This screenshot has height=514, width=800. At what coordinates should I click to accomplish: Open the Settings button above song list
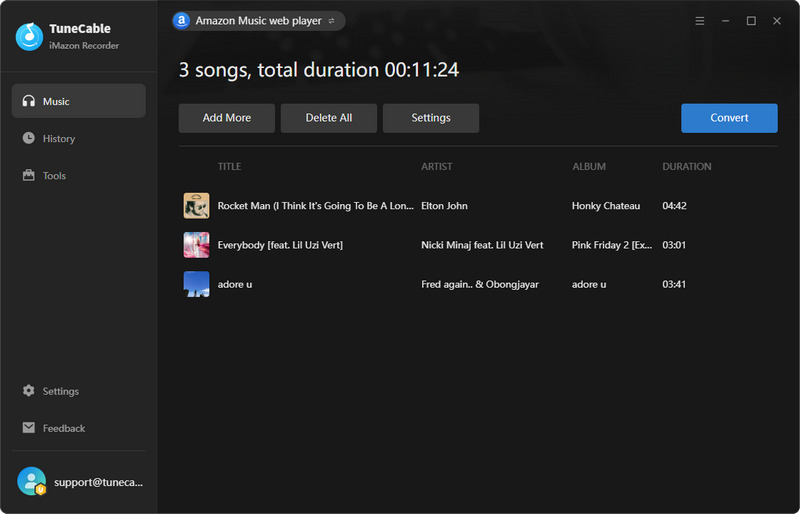[431, 118]
